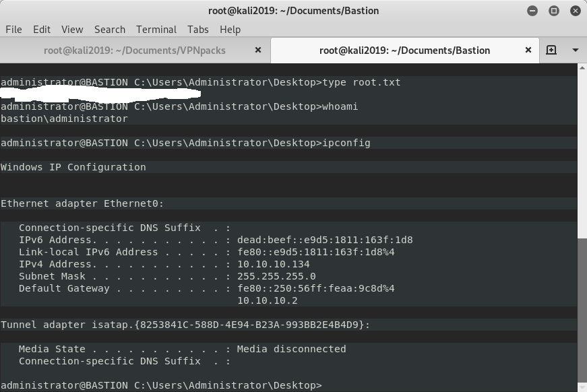Screen dimensions: 587x392
Task: Click the 'Media State' label
Action: [52, 349]
